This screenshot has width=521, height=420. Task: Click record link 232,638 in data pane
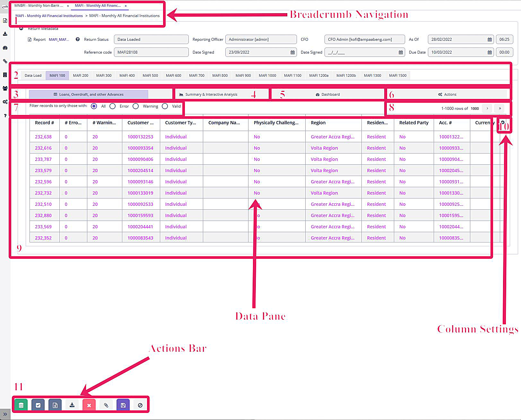[x=43, y=136]
